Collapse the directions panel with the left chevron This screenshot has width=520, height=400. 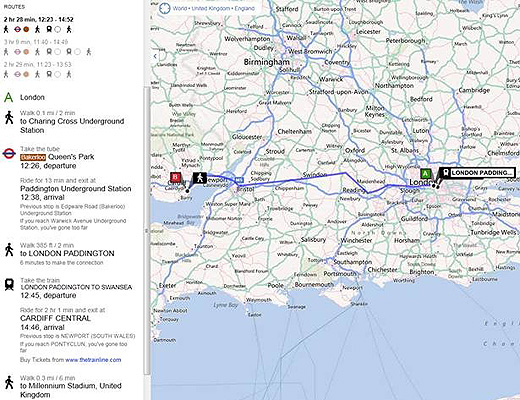[x=155, y=56]
